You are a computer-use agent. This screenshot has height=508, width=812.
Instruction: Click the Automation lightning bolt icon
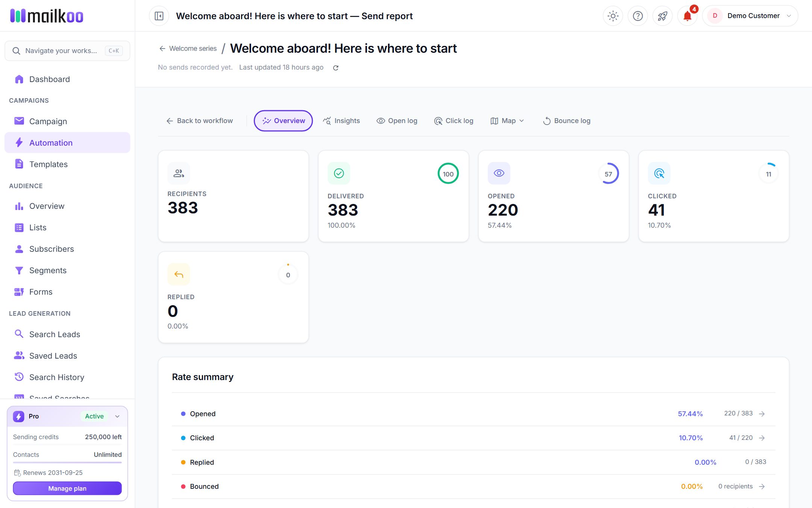tap(19, 142)
